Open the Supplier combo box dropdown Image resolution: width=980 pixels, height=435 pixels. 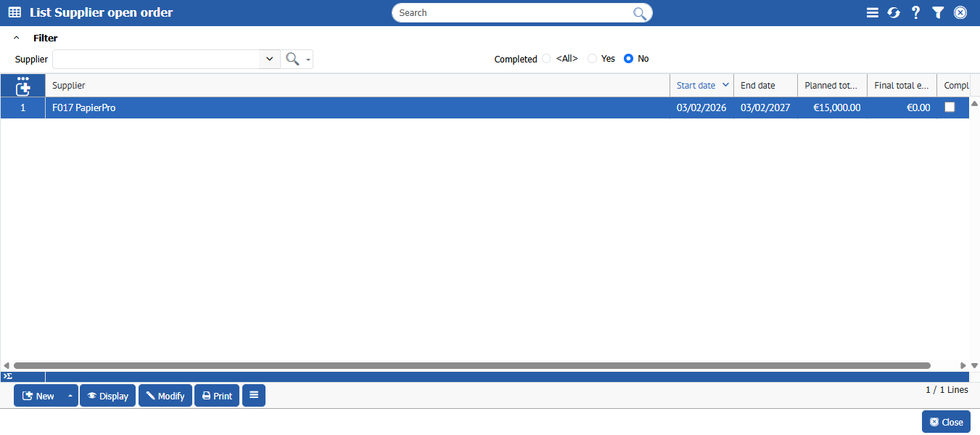(269, 59)
